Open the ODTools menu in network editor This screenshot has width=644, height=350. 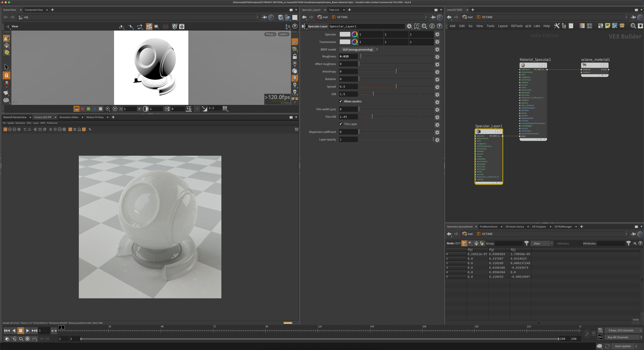click(x=517, y=26)
